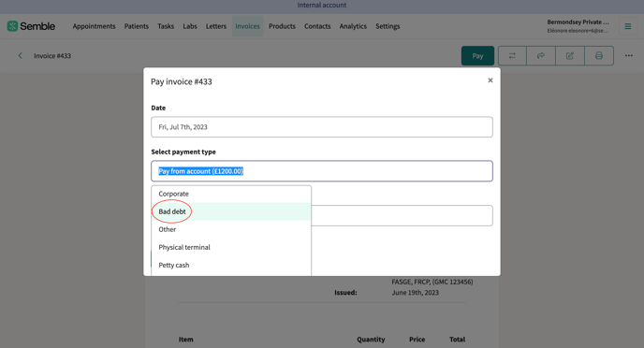Open the three-dots more options menu
This screenshot has width=644, height=348.
point(629,56)
